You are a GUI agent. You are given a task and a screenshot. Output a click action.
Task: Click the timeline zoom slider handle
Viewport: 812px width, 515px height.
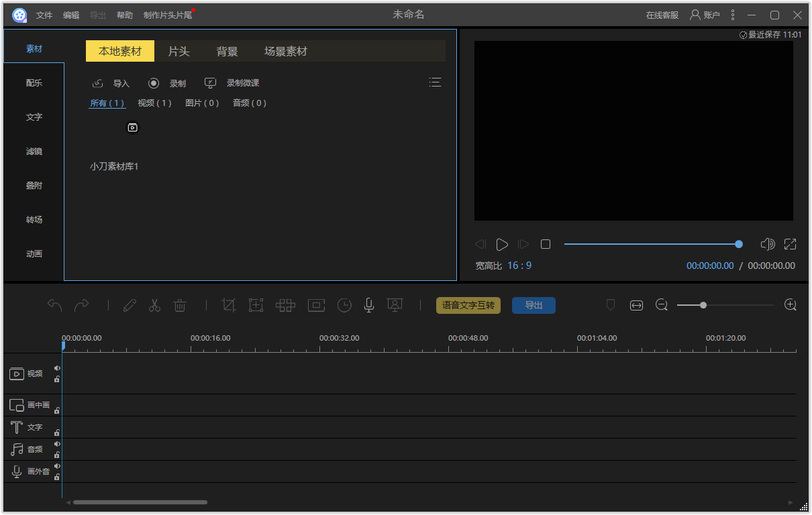703,305
